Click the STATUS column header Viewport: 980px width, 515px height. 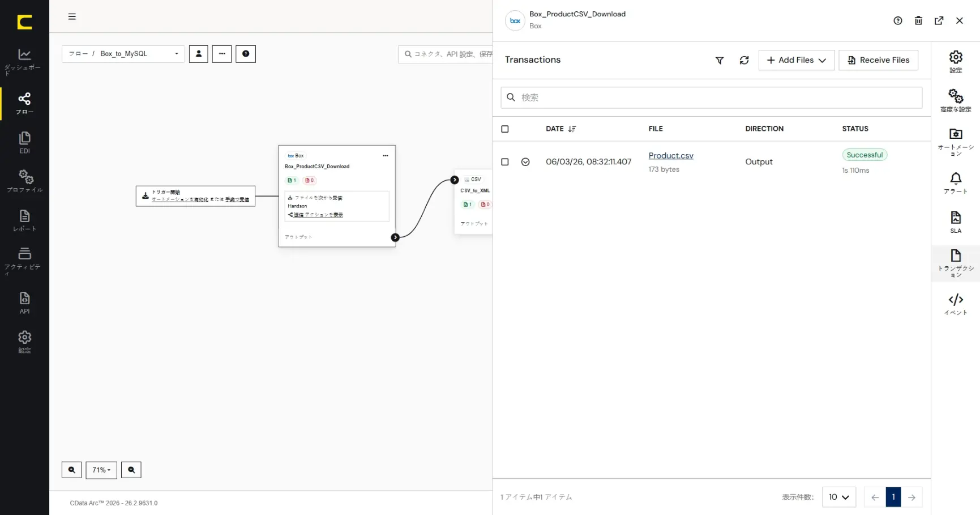pos(855,129)
